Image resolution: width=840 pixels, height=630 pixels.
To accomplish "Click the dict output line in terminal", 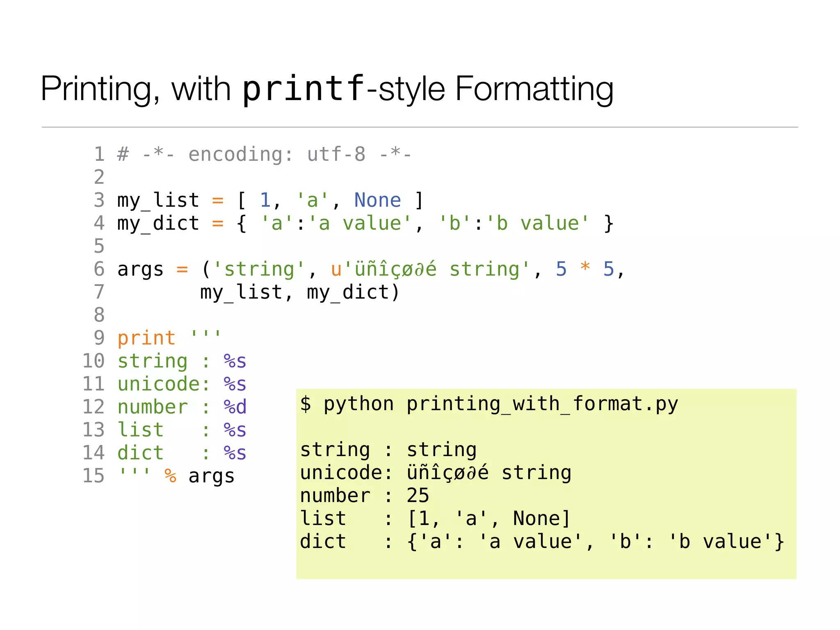I will tap(541, 542).
